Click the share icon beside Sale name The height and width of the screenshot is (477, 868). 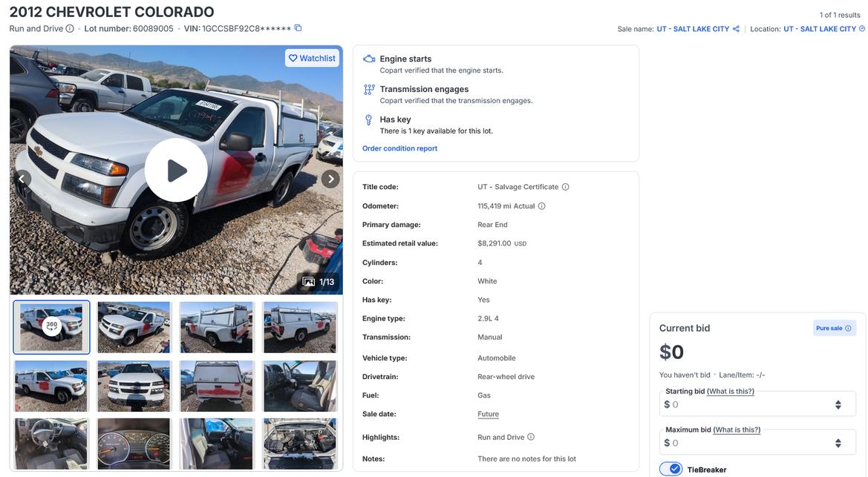point(736,29)
